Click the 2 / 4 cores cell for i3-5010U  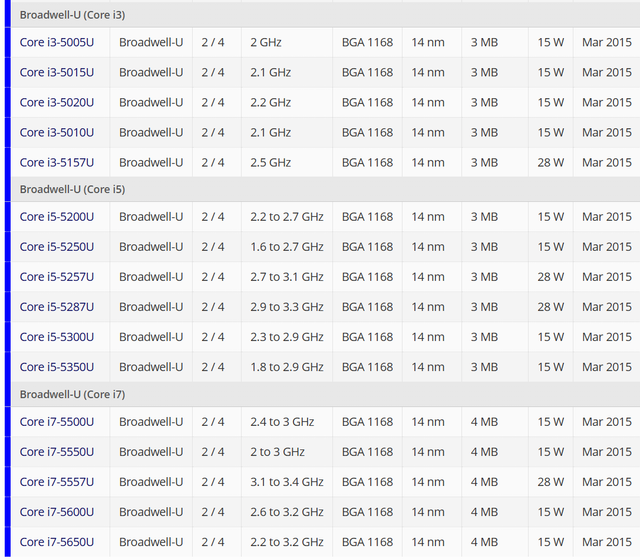(x=217, y=133)
